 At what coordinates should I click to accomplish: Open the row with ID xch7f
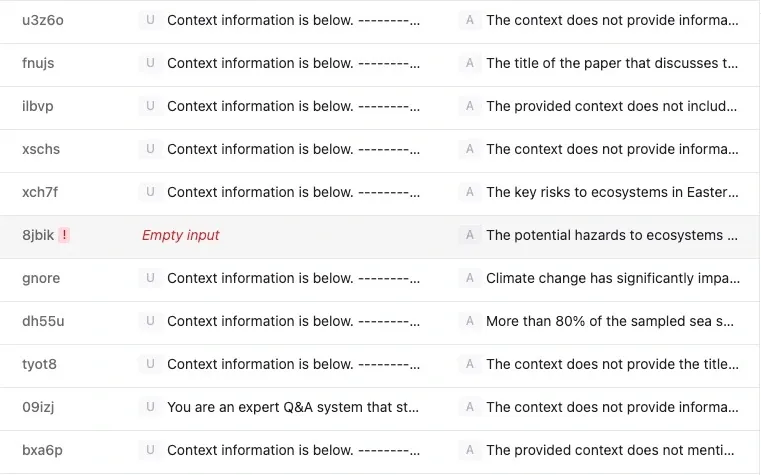[x=42, y=192]
